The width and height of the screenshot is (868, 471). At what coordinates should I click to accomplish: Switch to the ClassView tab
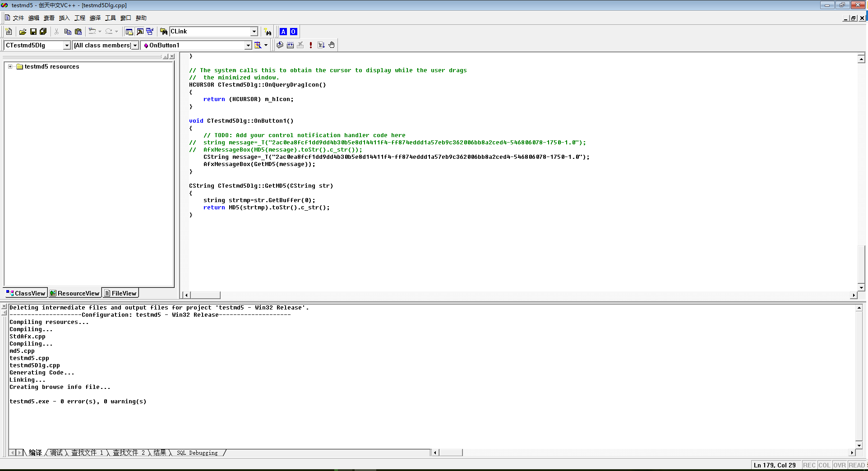[x=26, y=293]
